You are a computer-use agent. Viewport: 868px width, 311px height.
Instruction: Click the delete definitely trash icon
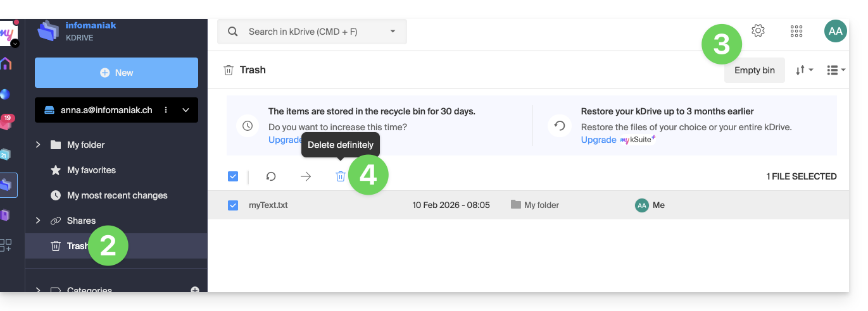pos(341,176)
